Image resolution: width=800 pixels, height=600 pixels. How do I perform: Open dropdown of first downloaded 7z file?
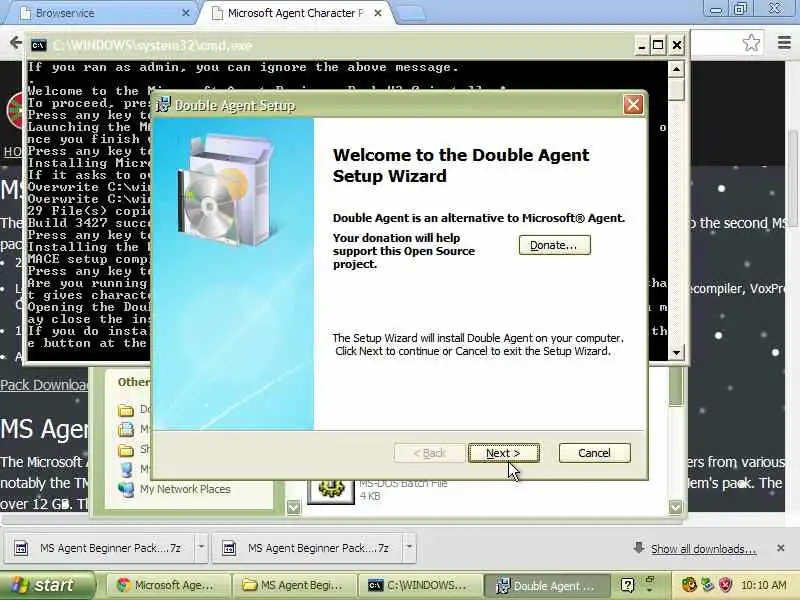(201, 547)
